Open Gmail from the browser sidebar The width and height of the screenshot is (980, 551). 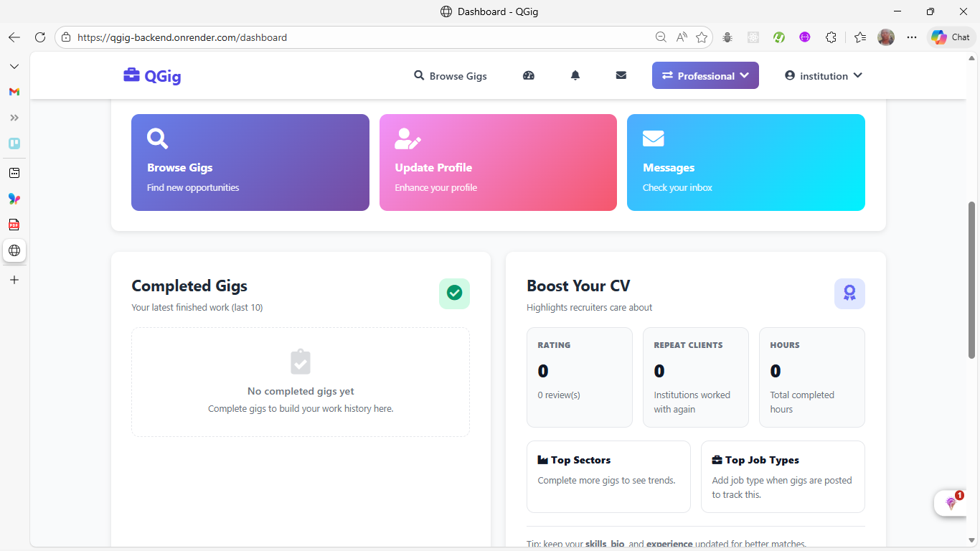14,92
